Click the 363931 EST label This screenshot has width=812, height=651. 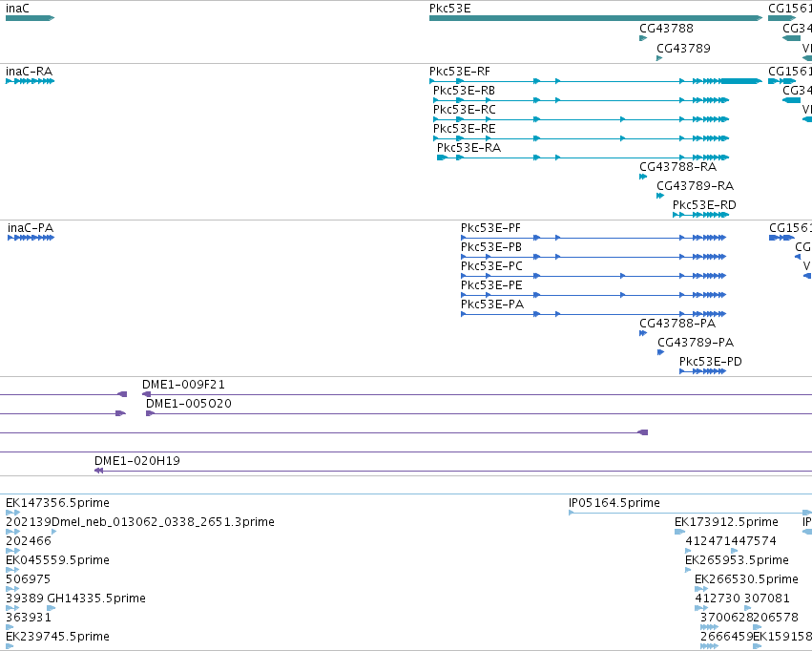tap(29, 618)
